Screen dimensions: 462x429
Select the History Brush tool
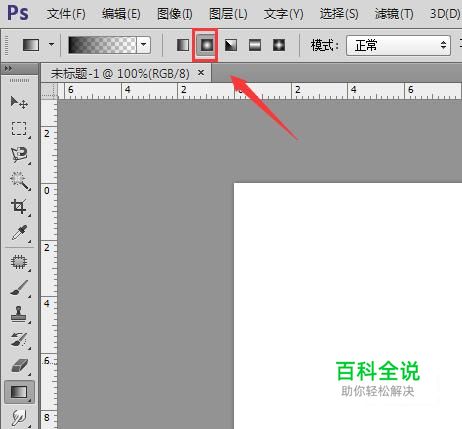pyautogui.click(x=19, y=340)
